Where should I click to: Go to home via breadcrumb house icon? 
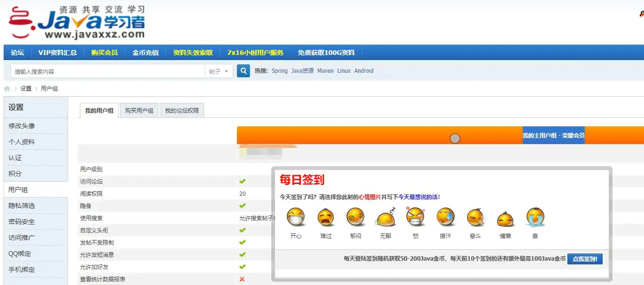7,89
